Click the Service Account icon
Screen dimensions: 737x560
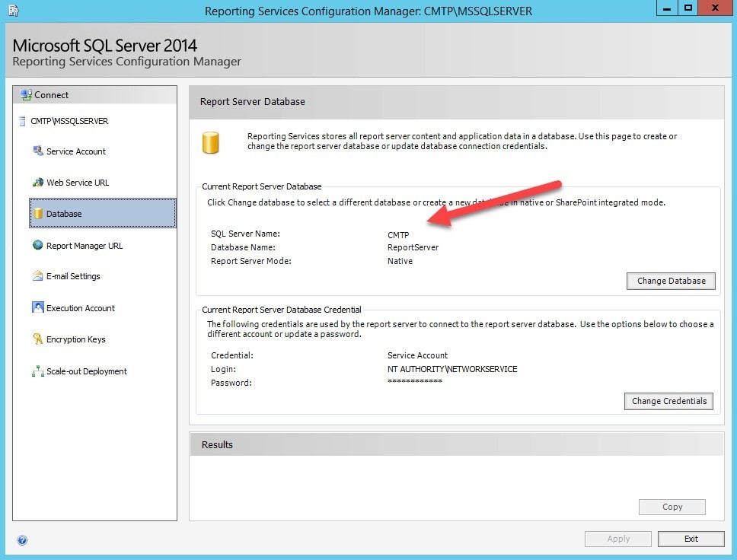(x=37, y=151)
